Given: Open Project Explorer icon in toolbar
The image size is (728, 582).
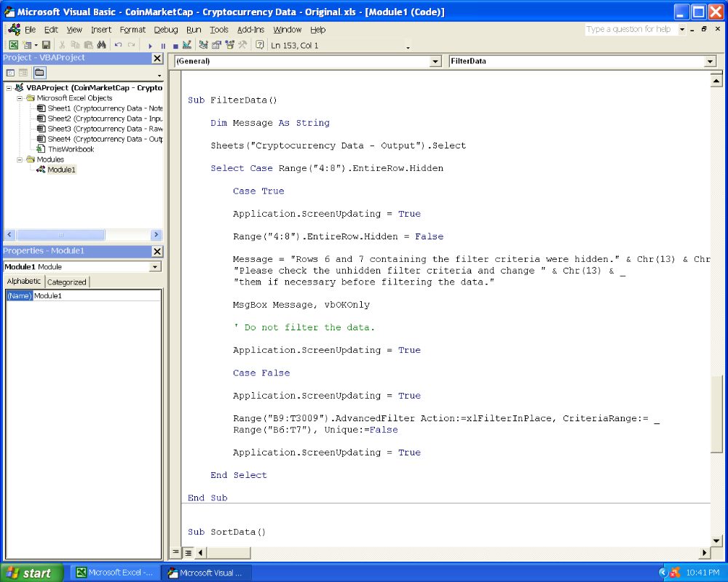Looking at the screenshot, I should [203, 45].
